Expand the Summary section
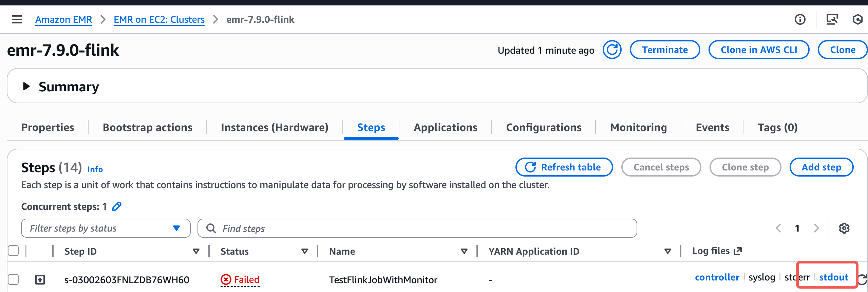 pyautogui.click(x=26, y=87)
